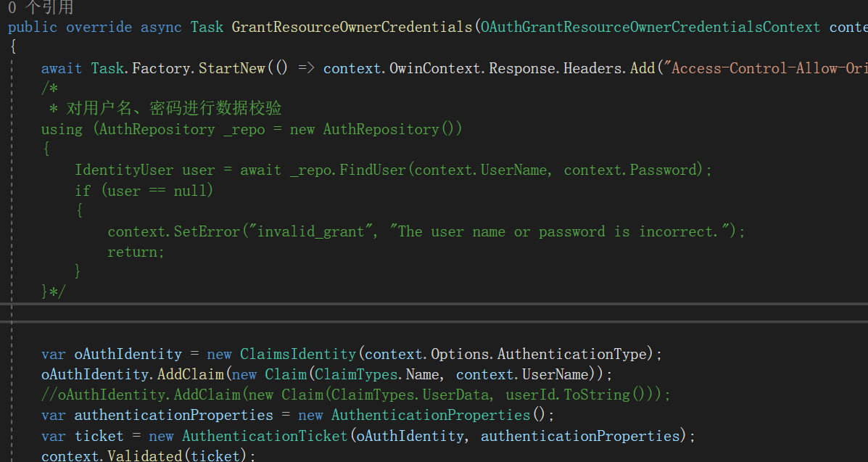The width and height of the screenshot is (868, 462).
Task: Click the 'override' keyword
Action: point(99,27)
